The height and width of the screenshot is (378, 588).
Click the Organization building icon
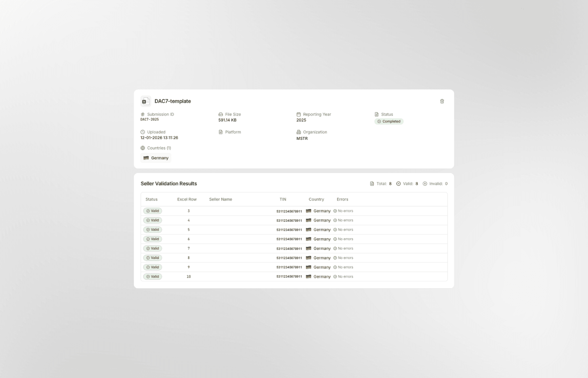(x=298, y=132)
